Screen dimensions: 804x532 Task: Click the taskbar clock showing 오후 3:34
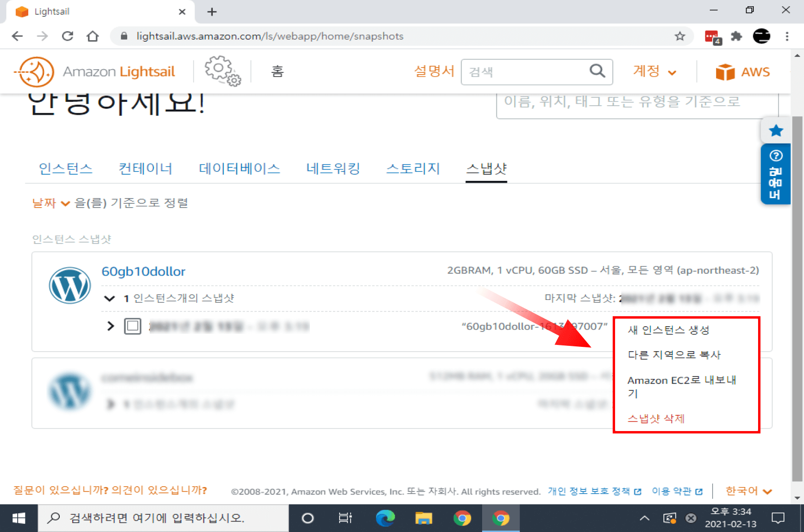(730, 518)
